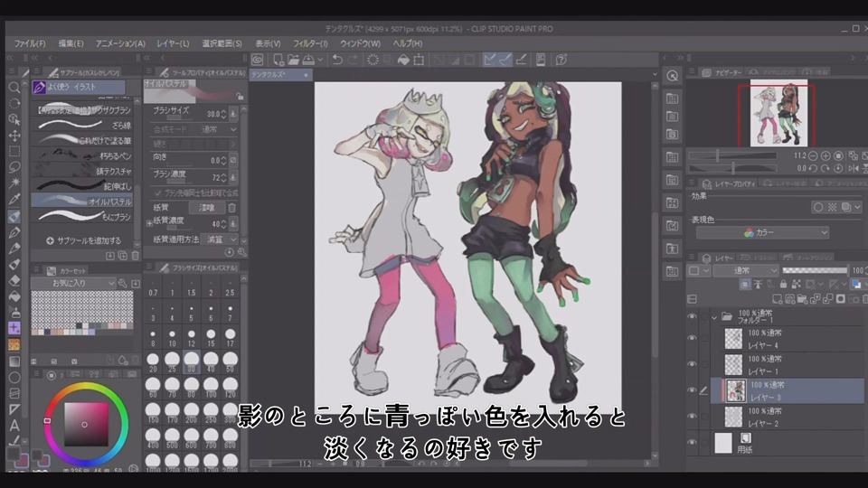Select the Text tool (A)
Viewport: 868px width, 488px height.
click(x=15, y=426)
